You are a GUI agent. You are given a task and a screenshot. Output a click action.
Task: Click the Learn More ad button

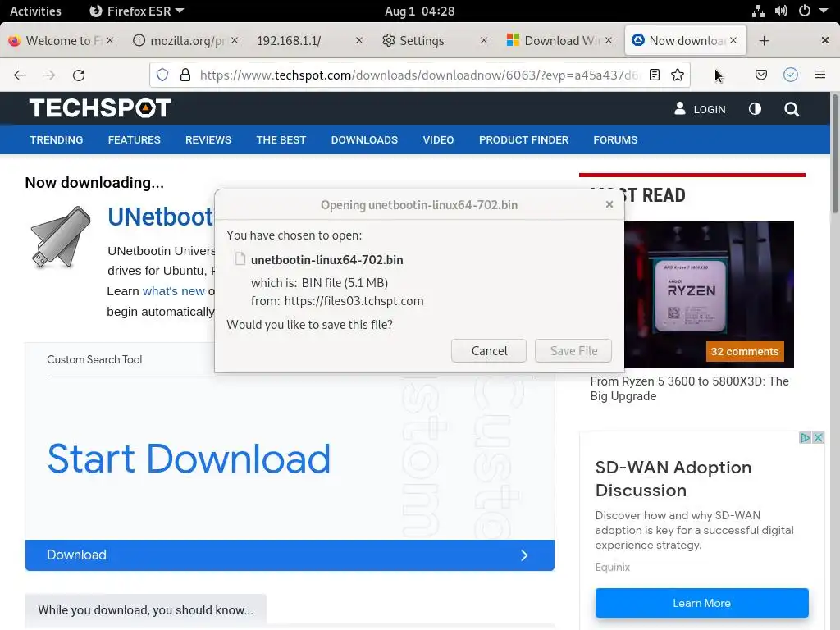pos(702,603)
